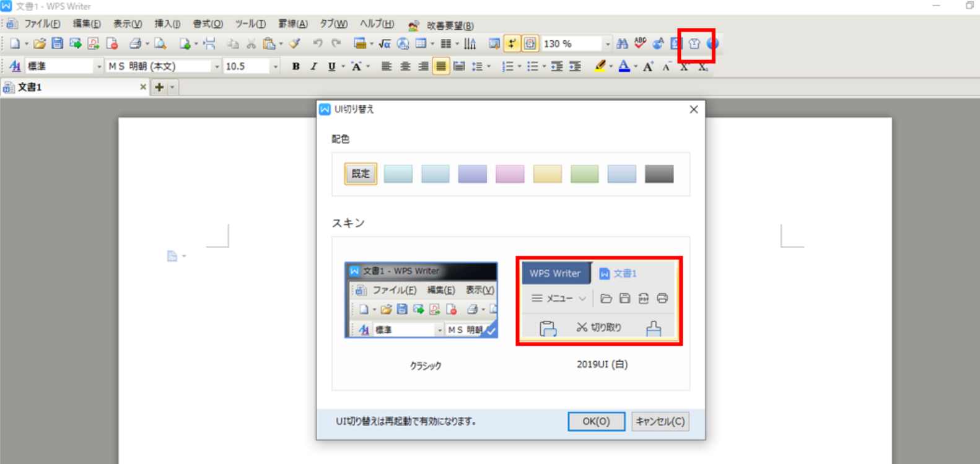
Task: Open the line spacing dropdown arrow
Action: click(489, 66)
